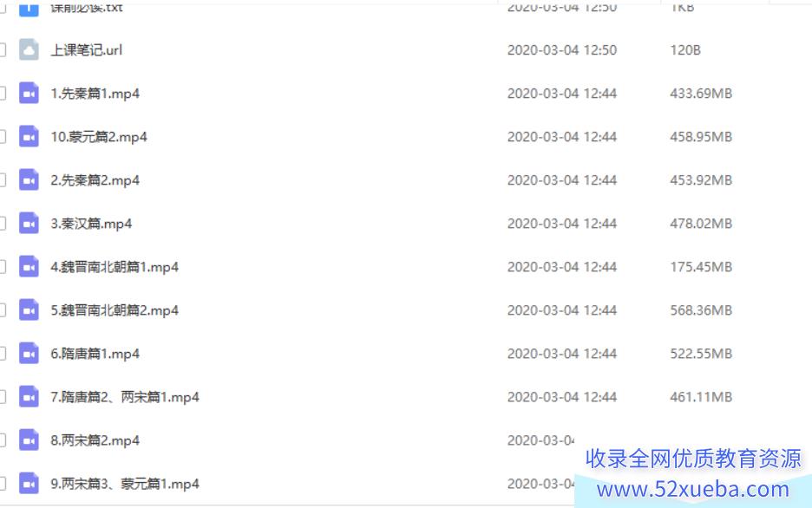Click the video icon for 8.两宋篇2.mp4
This screenshot has width=812, height=508.
29,440
